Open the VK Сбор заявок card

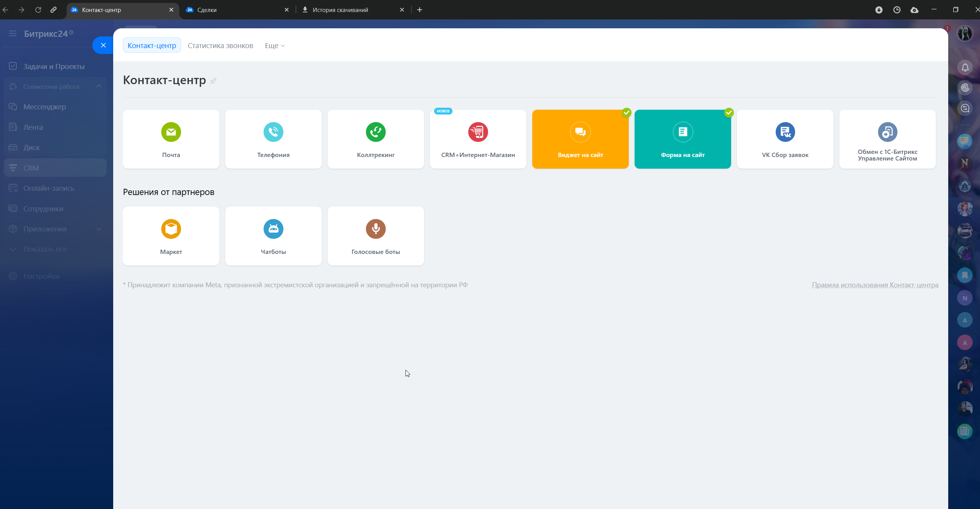785,139
